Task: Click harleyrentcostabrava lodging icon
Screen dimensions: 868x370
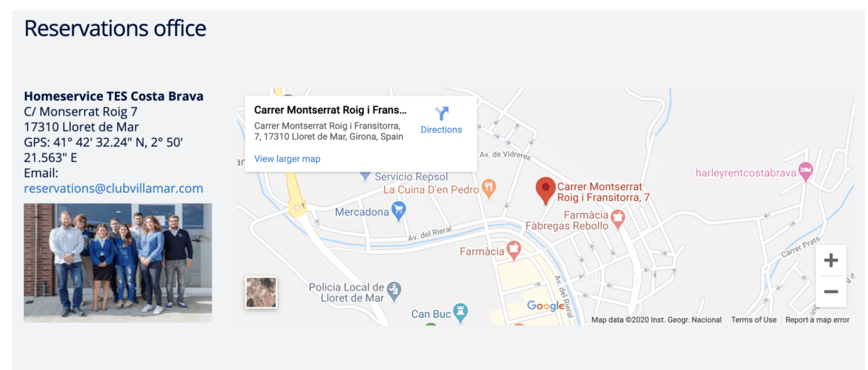Action: pyautogui.click(x=805, y=172)
